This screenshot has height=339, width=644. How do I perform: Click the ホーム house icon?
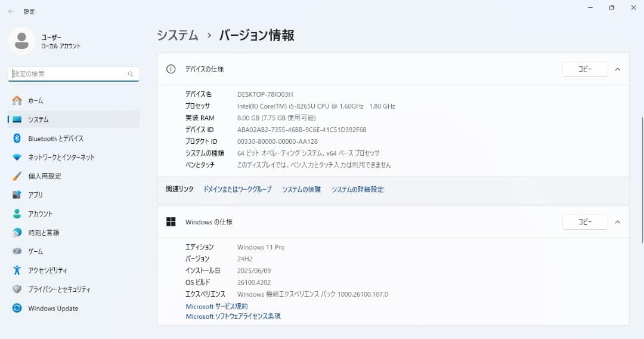pos(17,100)
